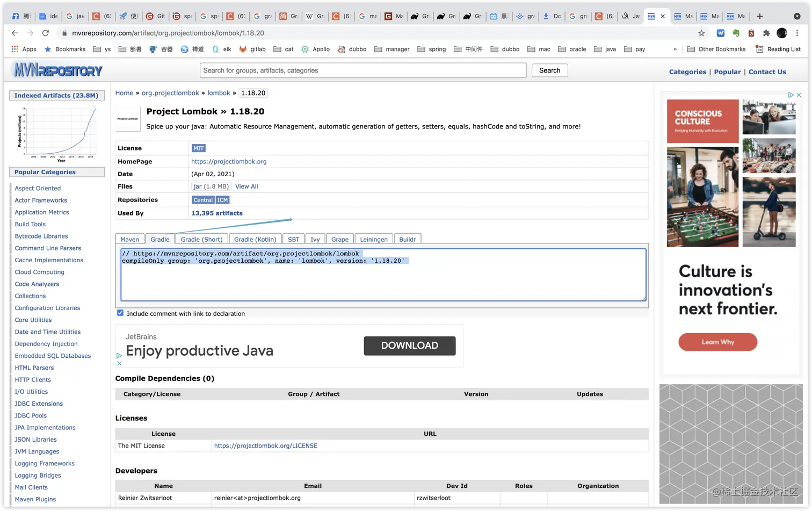
Task: Bookmark this page with the star icon
Action: tap(701, 33)
